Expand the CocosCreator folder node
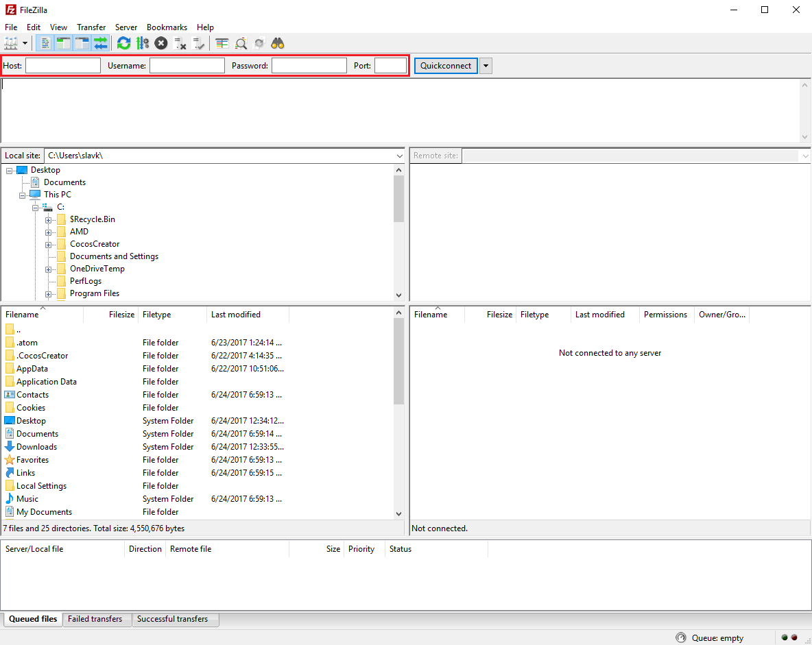812x645 pixels. tap(48, 245)
